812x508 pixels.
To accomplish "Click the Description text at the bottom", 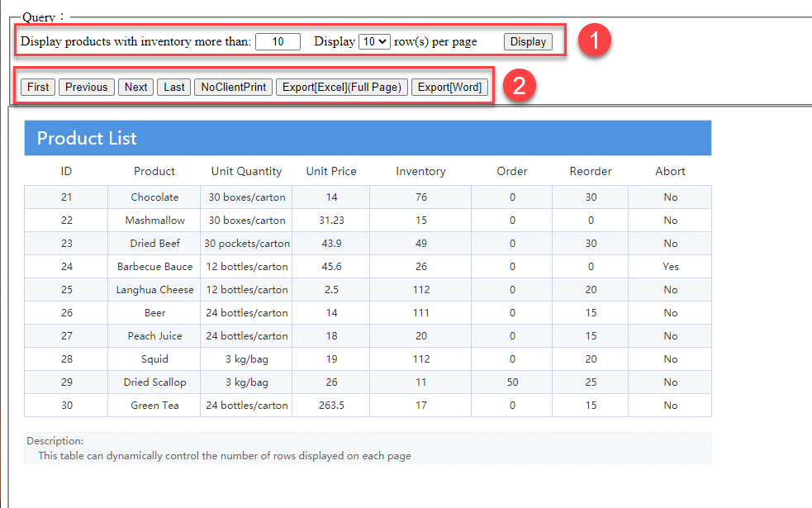I will [x=55, y=440].
